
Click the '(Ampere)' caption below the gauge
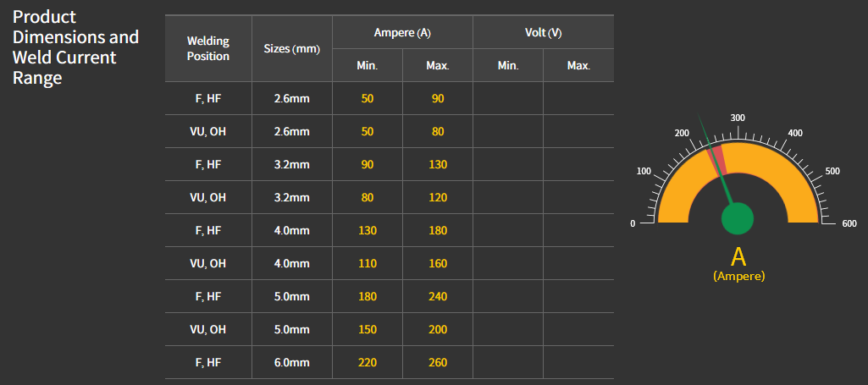click(738, 276)
